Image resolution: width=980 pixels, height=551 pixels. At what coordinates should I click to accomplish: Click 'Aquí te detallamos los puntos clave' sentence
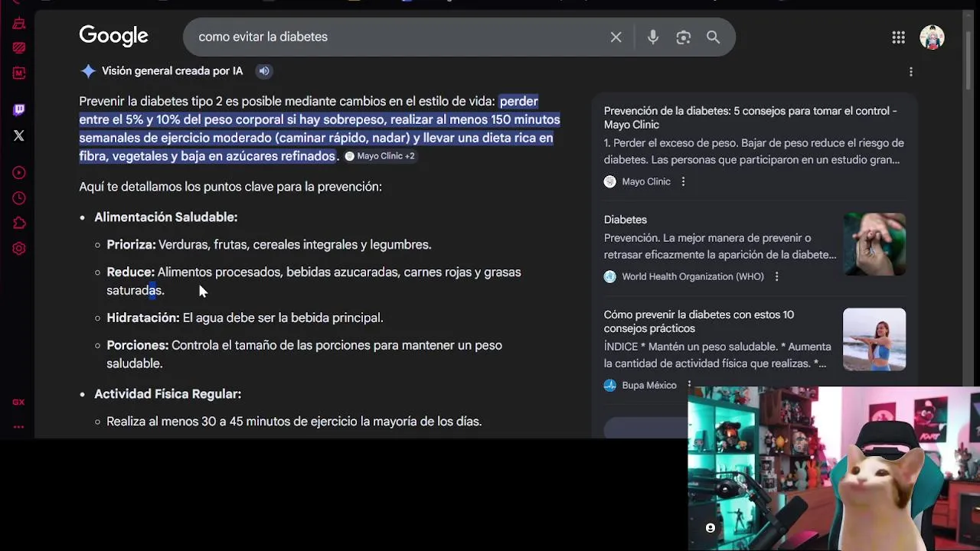tap(230, 187)
